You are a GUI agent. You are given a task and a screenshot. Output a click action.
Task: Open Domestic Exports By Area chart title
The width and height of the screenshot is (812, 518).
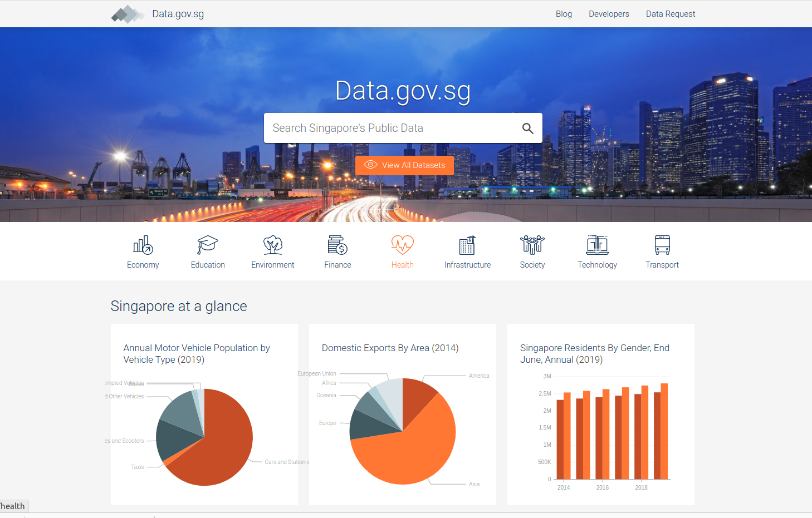click(390, 348)
